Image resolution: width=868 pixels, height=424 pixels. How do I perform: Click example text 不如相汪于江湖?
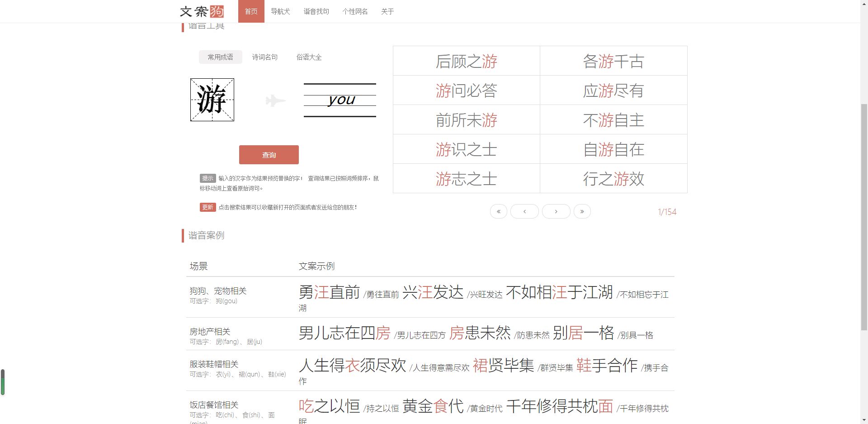559,292
